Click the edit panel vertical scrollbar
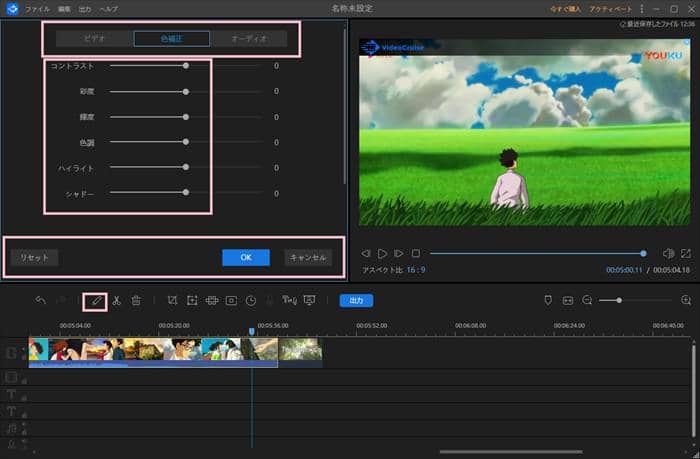This screenshot has height=459, width=700. (345, 107)
